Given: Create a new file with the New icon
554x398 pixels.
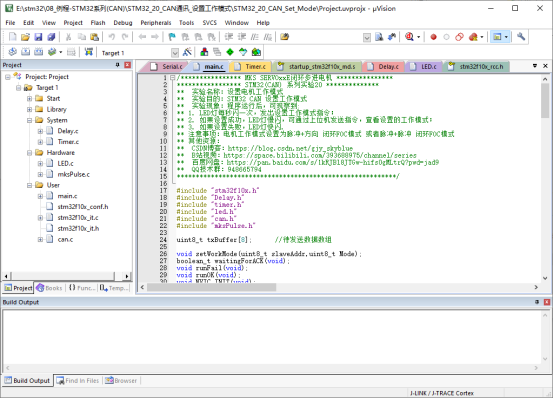Looking at the screenshot, I should pos(12,37).
